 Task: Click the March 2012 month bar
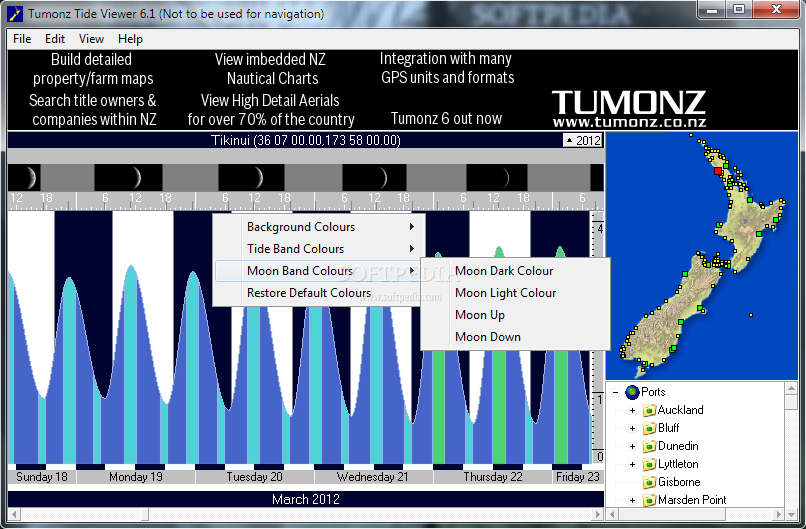tap(306, 499)
